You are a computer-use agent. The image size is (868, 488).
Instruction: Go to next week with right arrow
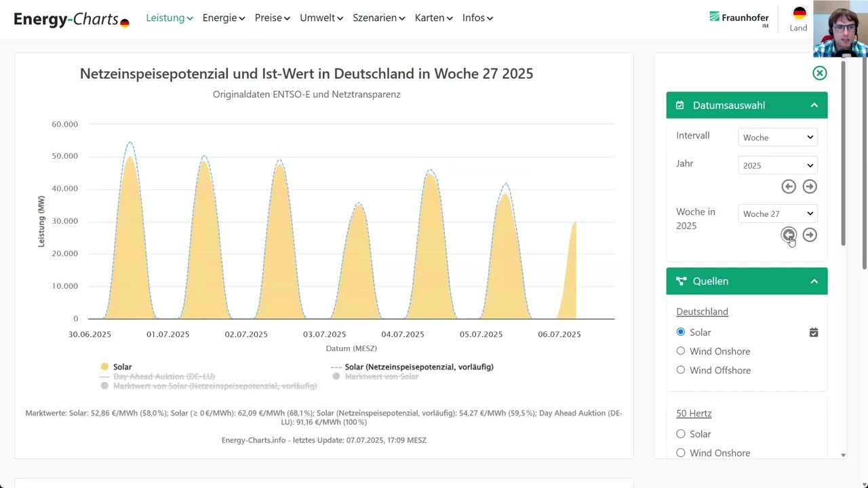(810, 235)
